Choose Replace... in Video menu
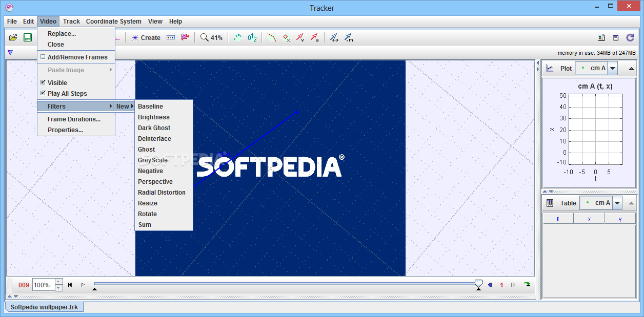644x317 pixels. [76, 33]
